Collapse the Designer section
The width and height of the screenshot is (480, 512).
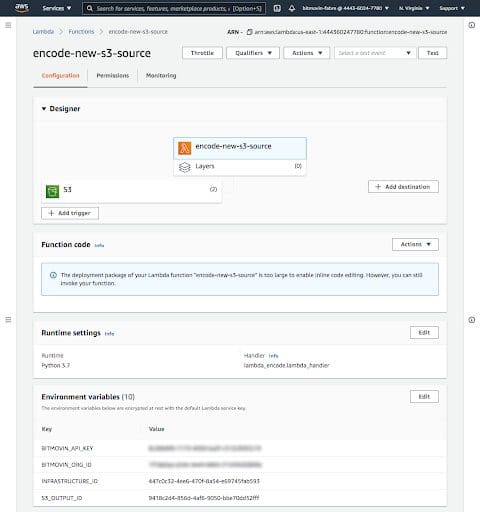tap(44, 109)
